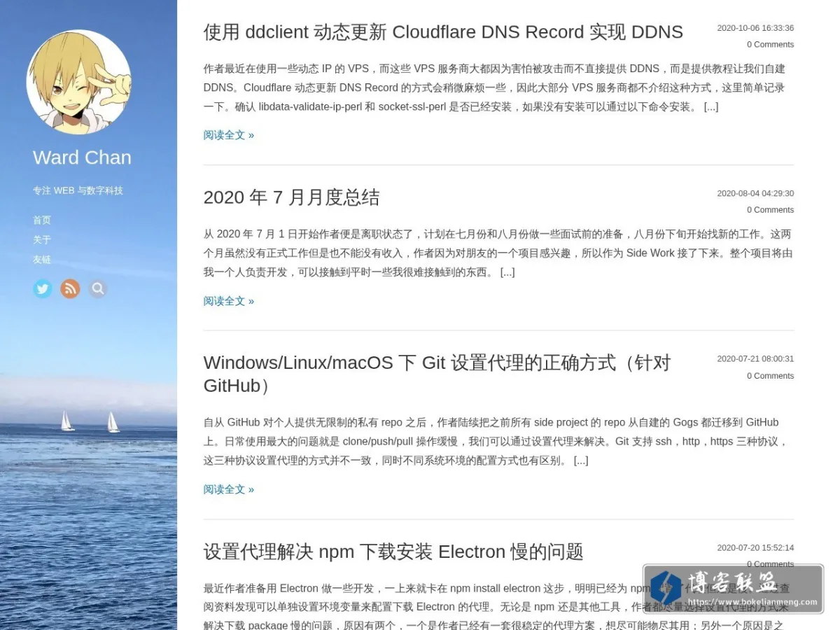The height and width of the screenshot is (630, 840).
Task: Click the search magnifier icon
Action: (x=98, y=288)
